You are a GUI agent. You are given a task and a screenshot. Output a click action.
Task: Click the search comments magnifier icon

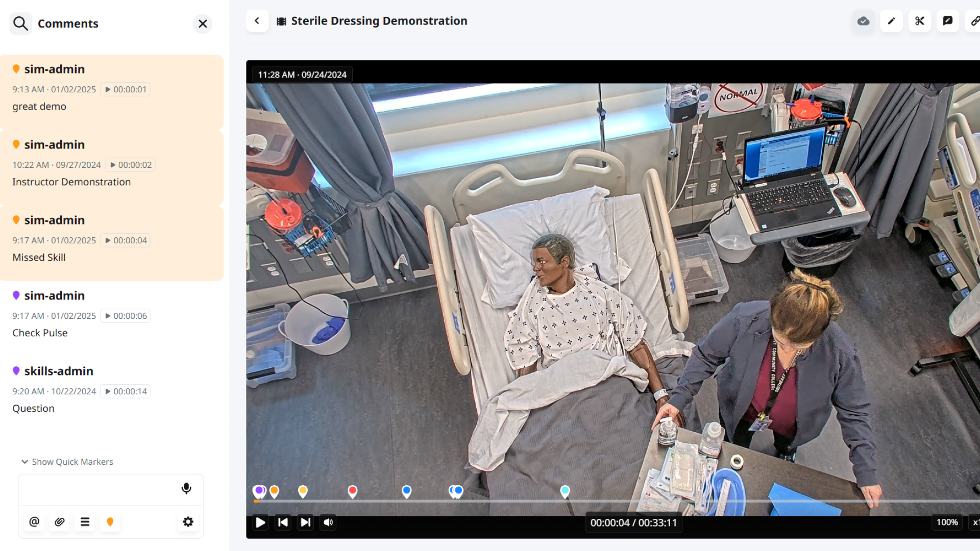pos(20,23)
